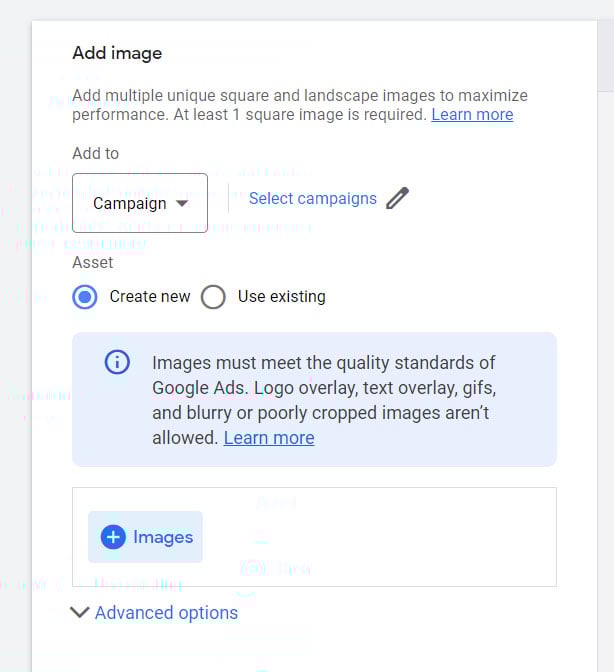Image resolution: width=614 pixels, height=672 pixels.
Task: Click the Add image heading
Action: [x=117, y=53]
